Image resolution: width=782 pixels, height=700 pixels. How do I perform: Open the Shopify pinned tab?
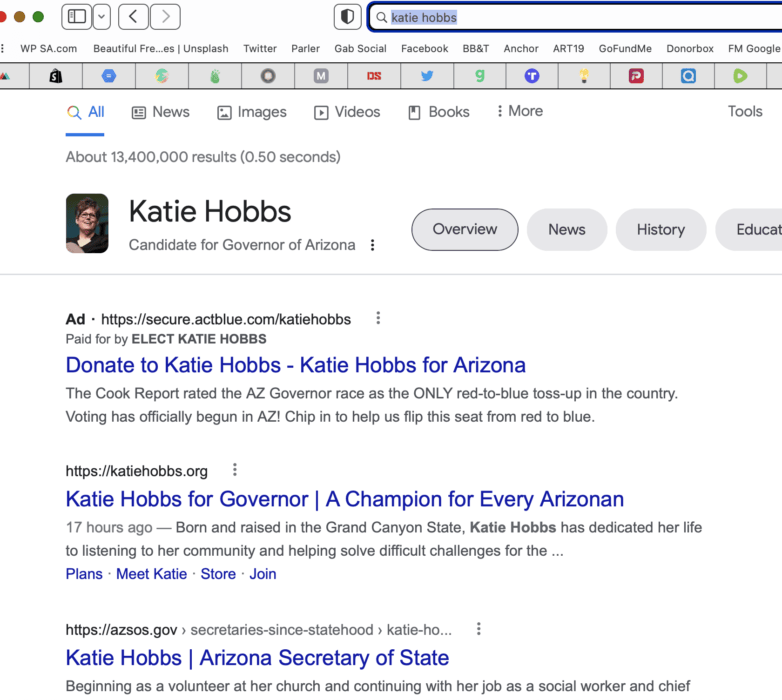point(56,76)
